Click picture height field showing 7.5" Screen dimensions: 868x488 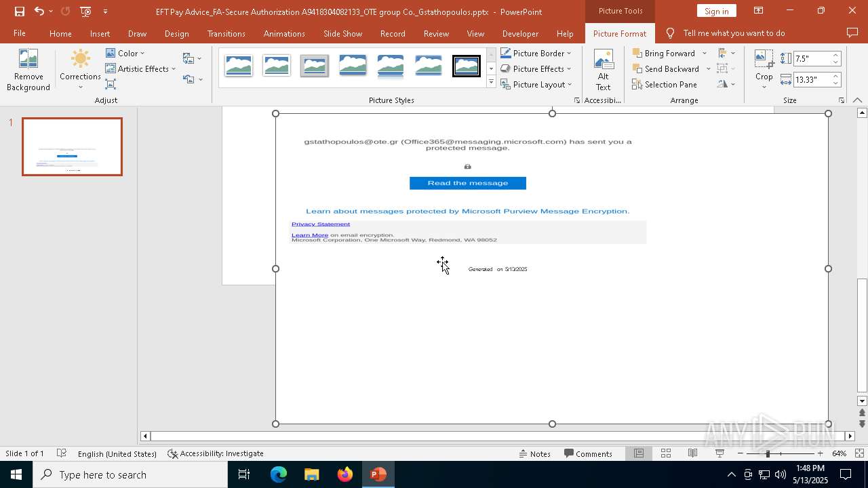[x=812, y=58]
